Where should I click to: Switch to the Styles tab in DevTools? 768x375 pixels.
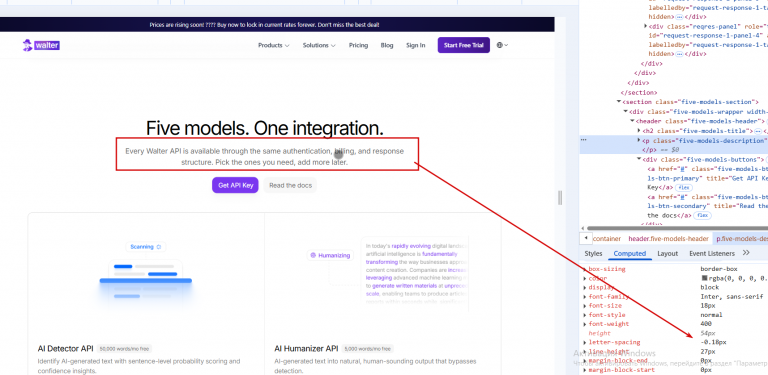593,253
